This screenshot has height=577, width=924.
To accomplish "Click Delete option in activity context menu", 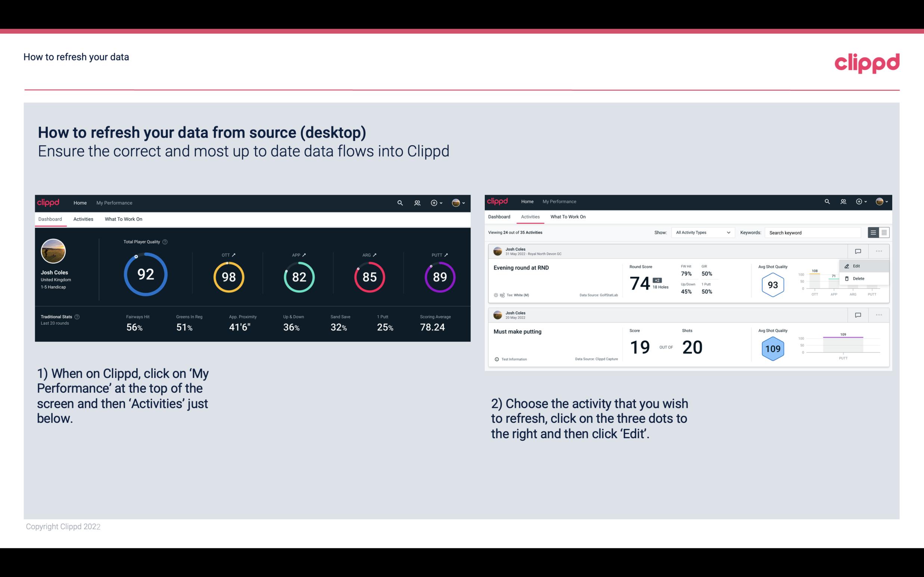I will point(858,278).
